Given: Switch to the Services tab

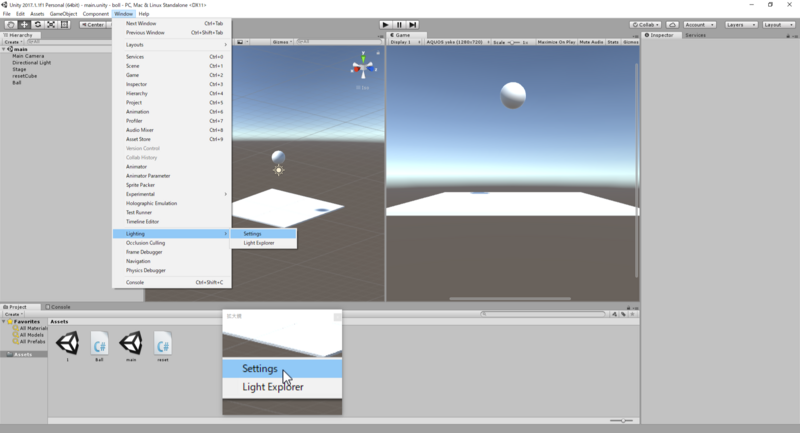Looking at the screenshot, I should click(x=695, y=35).
